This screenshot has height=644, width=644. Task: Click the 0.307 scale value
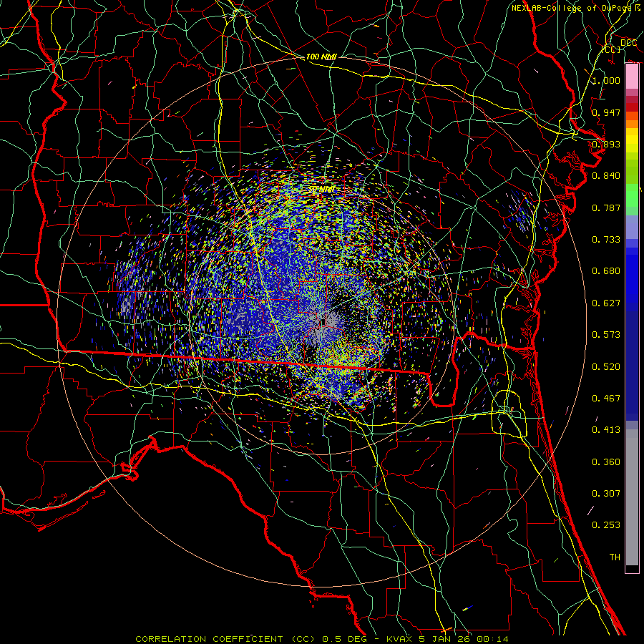(606, 494)
